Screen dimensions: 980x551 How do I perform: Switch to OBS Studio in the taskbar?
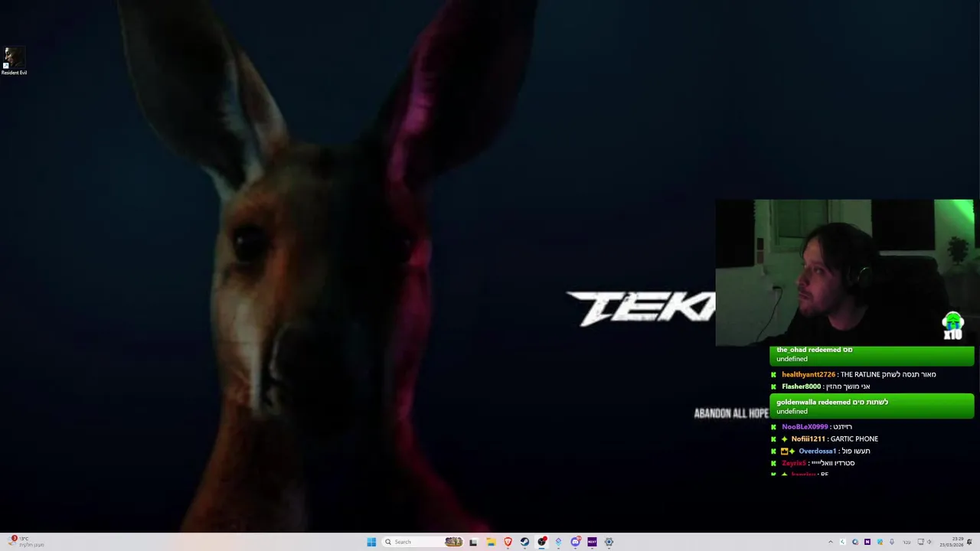click(x=541, y=542)
